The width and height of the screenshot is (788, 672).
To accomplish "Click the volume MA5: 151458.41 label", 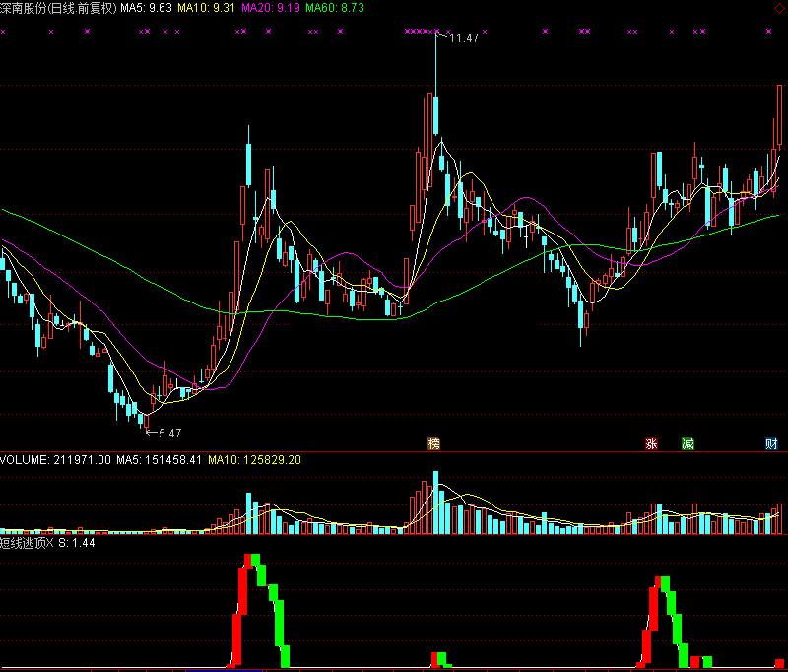I will [159, 460].
